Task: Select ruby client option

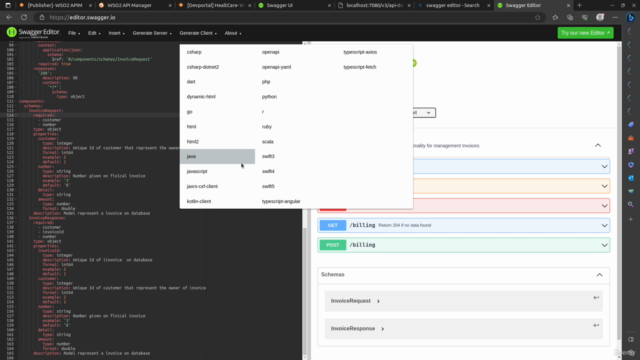Action: (x=296, y=127)
